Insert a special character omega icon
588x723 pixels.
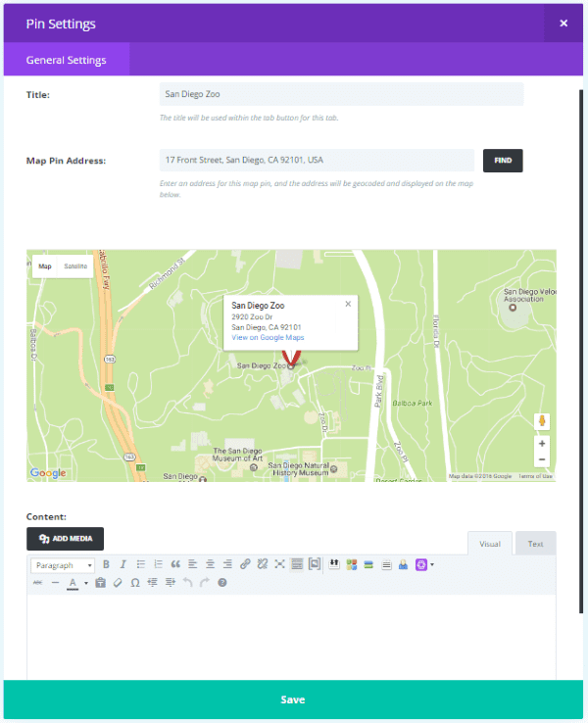tap(135, 583)
